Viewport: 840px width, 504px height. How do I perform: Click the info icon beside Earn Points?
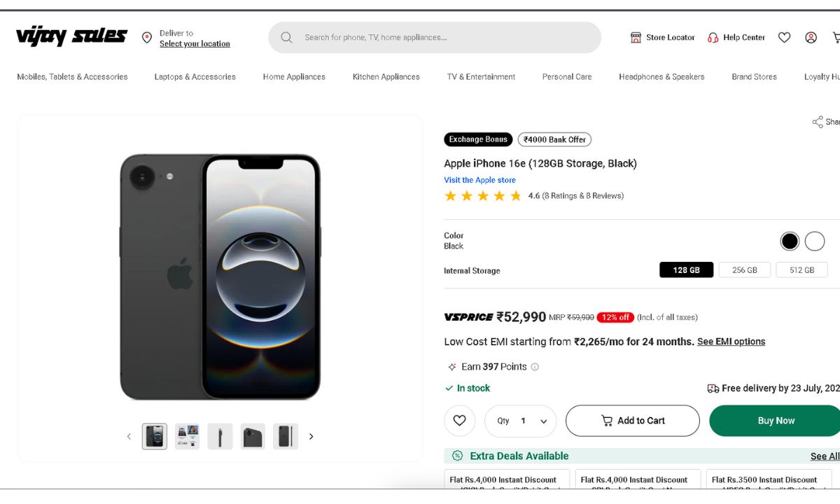coord(535,367)
